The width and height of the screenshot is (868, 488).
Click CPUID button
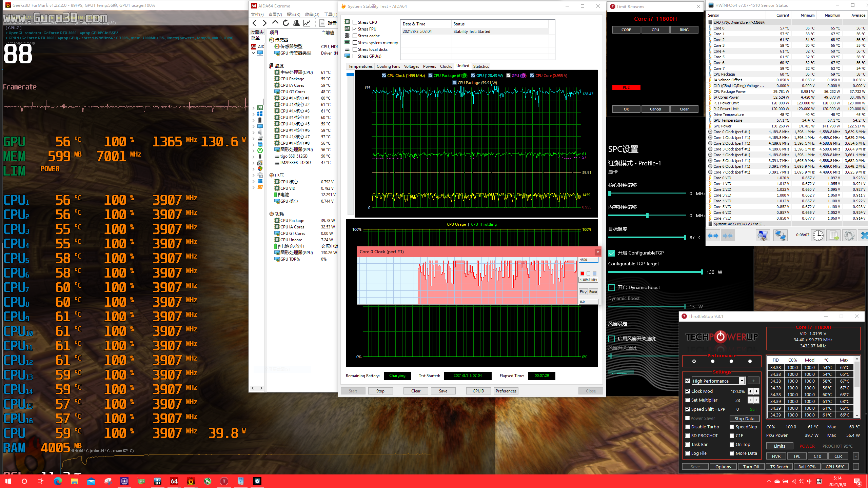(x=478, y=391)
